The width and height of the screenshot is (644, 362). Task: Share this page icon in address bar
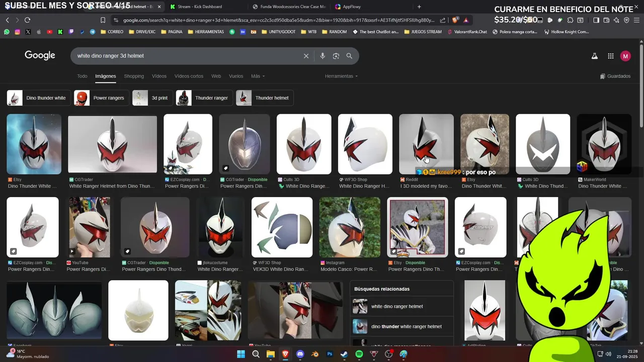(443, 20)
